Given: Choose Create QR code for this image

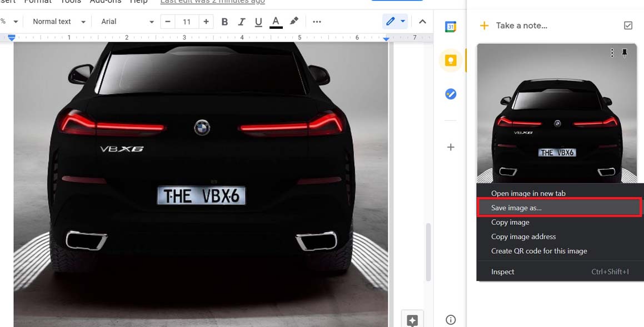Looking at the screenshot, I should point(539,251).
